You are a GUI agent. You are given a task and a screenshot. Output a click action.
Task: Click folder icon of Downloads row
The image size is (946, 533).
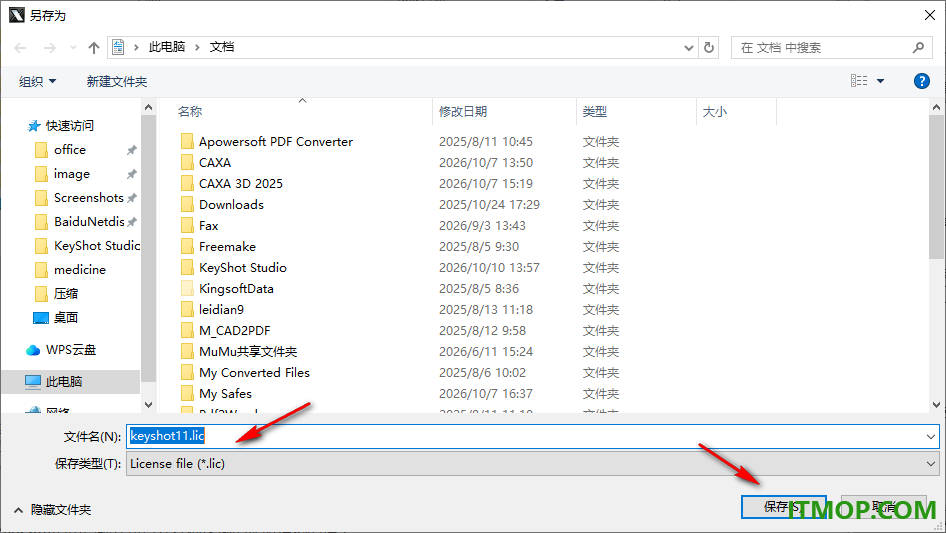[187, 205]
